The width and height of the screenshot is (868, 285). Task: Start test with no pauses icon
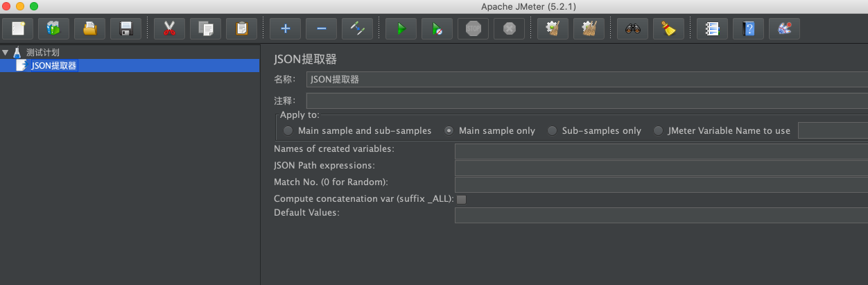pos(437,28)
